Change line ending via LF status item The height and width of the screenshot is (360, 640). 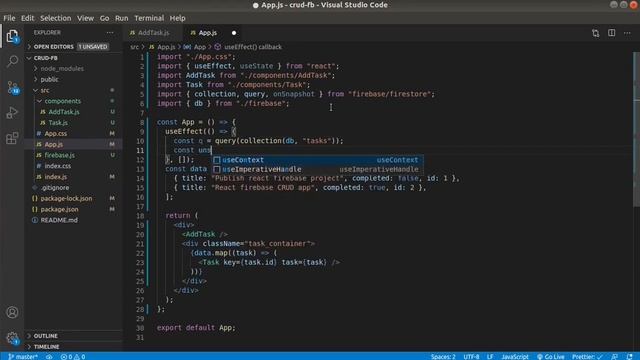tap(490, 356)
